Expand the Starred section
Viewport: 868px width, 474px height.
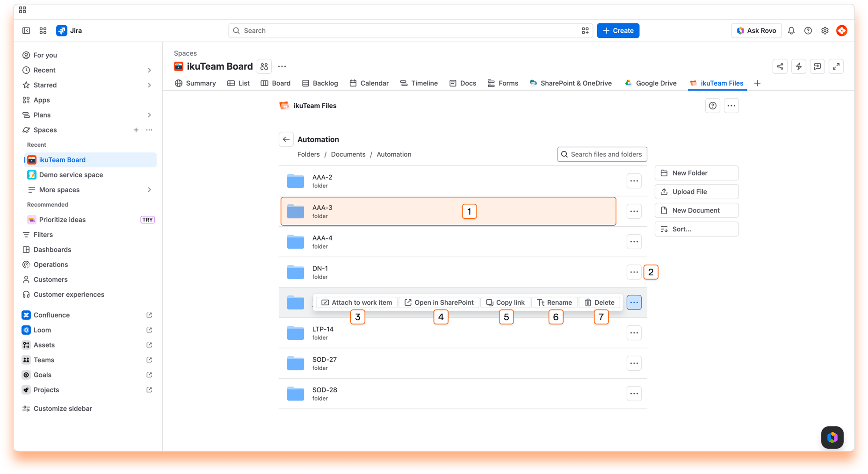[x=149, y=85]
